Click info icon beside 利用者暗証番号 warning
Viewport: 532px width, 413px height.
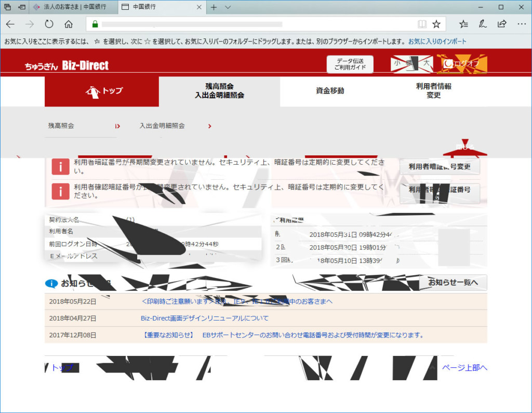60,167
